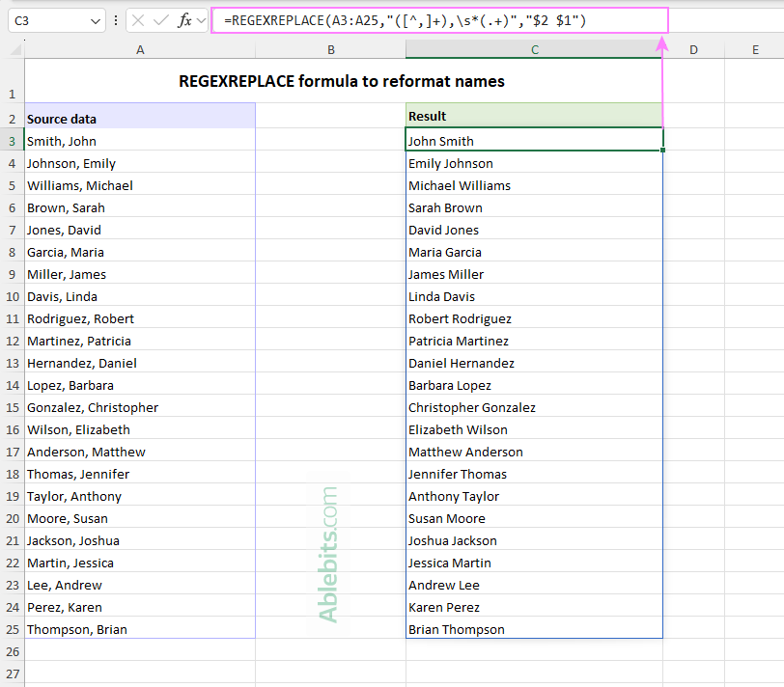Click cell 'Wilson, Elizabeth'
This screenshot has width=784, height=687.
[x=140, y=427]
